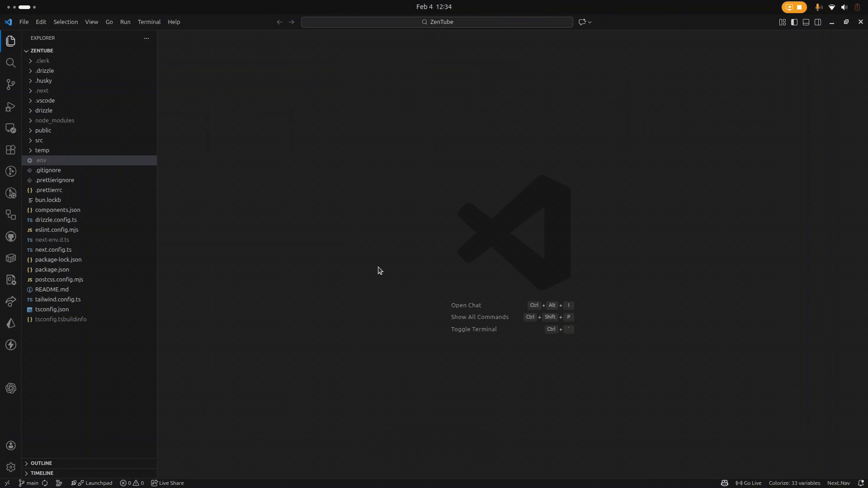The width and height of the screenshot is (868, 488).
Task: Open the Search panel in the activity bar
Action: pyautogui.click(x=10, y=63)
